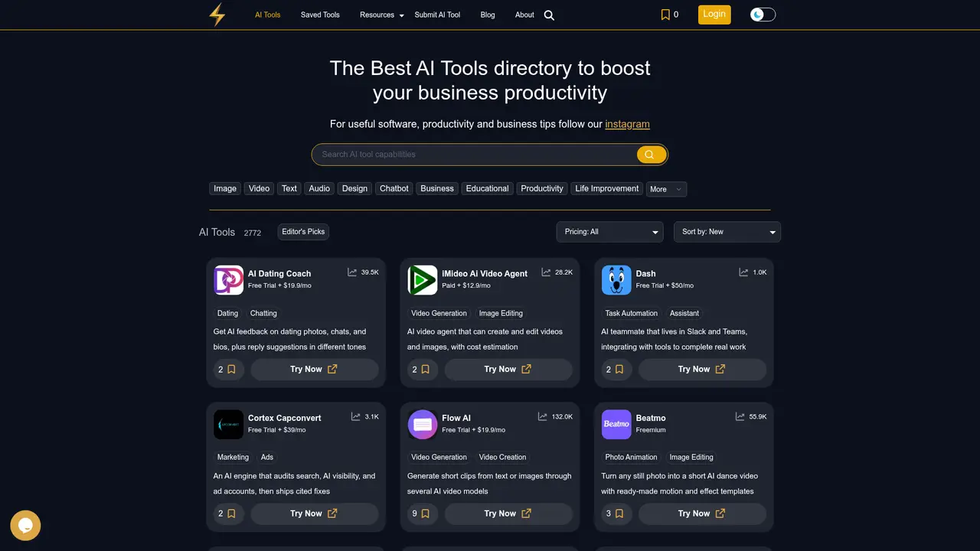Click Dash traffic trend icon
Image resolution: width=980 pixels, height=551 pixels.
(743, 272)
